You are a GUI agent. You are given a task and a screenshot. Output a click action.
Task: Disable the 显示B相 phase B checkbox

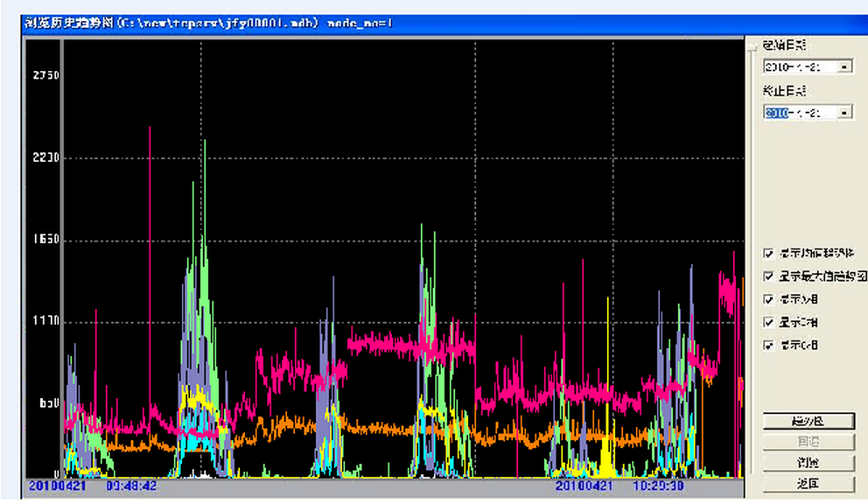pyautogui.click(x=768, y=322)
